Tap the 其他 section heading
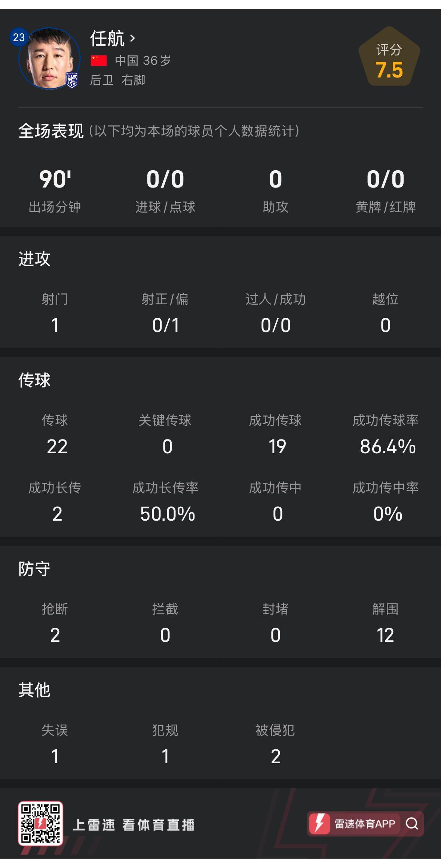The height and width of the screenshot is (868, 441). [x=34, y=690]
